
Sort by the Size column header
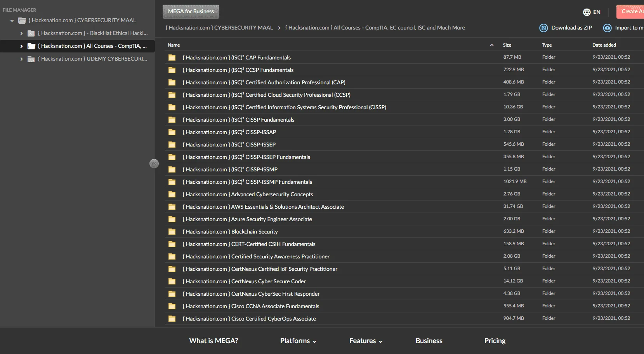point(507,45)
